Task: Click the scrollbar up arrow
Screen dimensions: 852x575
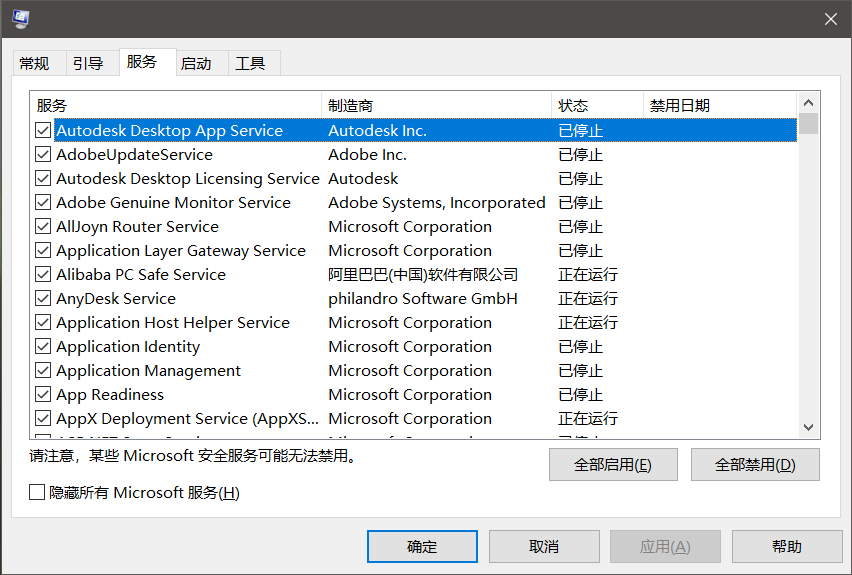Action: pos(809,103)
